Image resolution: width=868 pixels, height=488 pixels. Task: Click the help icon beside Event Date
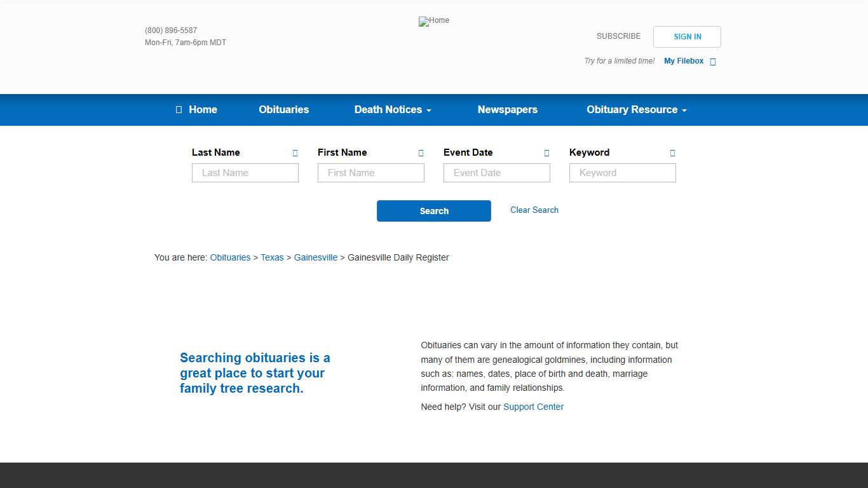pos(546,153)
